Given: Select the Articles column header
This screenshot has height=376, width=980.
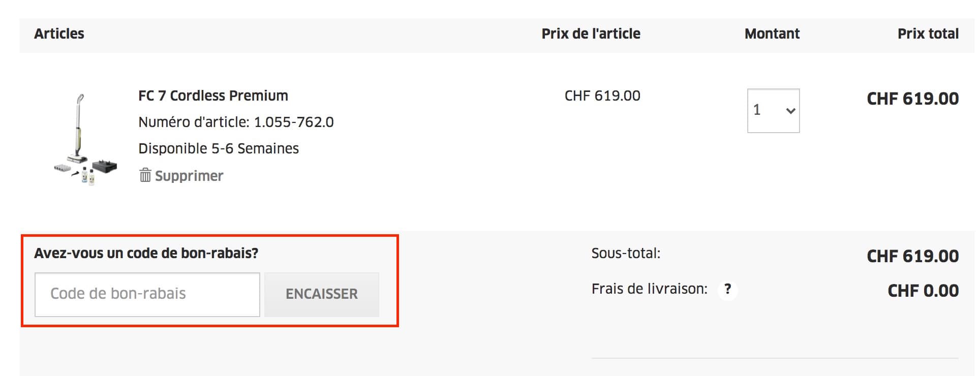Looking at the screenshot, I should (x=59, y=34).
